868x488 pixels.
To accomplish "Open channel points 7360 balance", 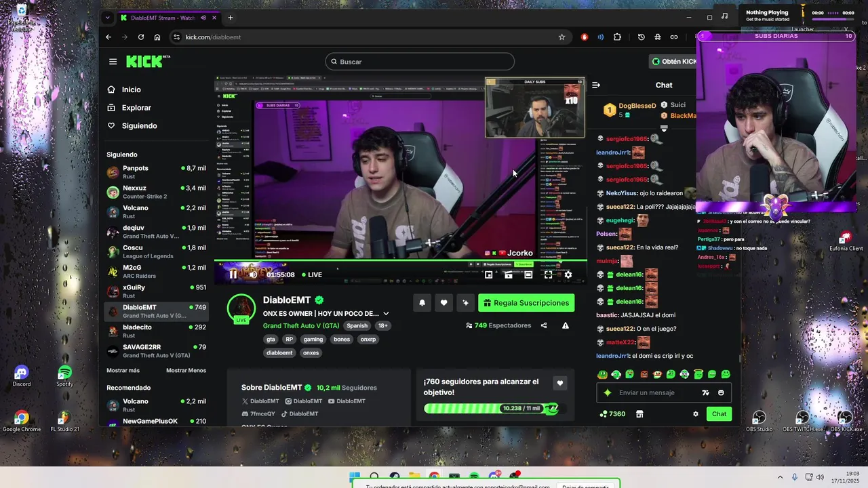I will tap(612, 414).
